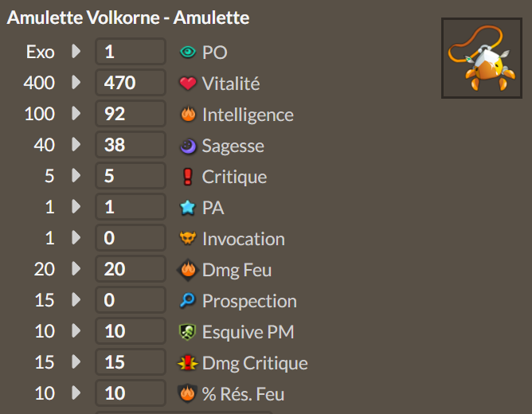
Task: Click the red exclamation Critique icon
Action: pos(188,177)
